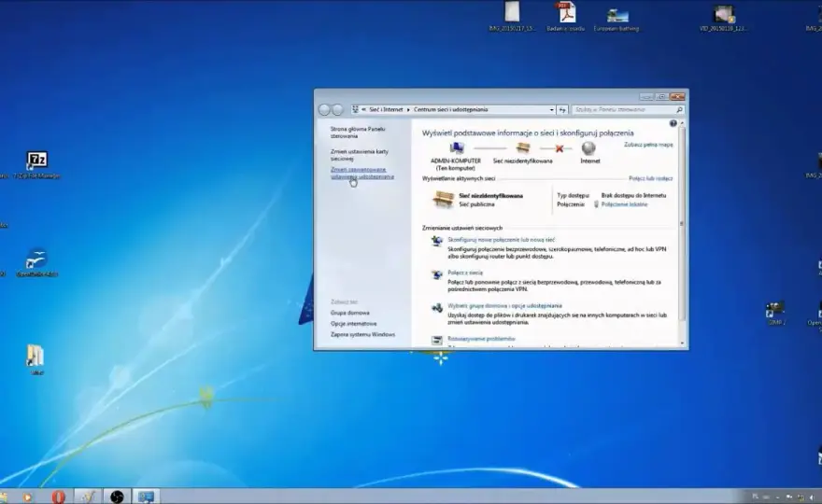Click 'Połącz lub rozłącz' link
Viewport: 822px width, 504px height.
[x=650, y=178]
